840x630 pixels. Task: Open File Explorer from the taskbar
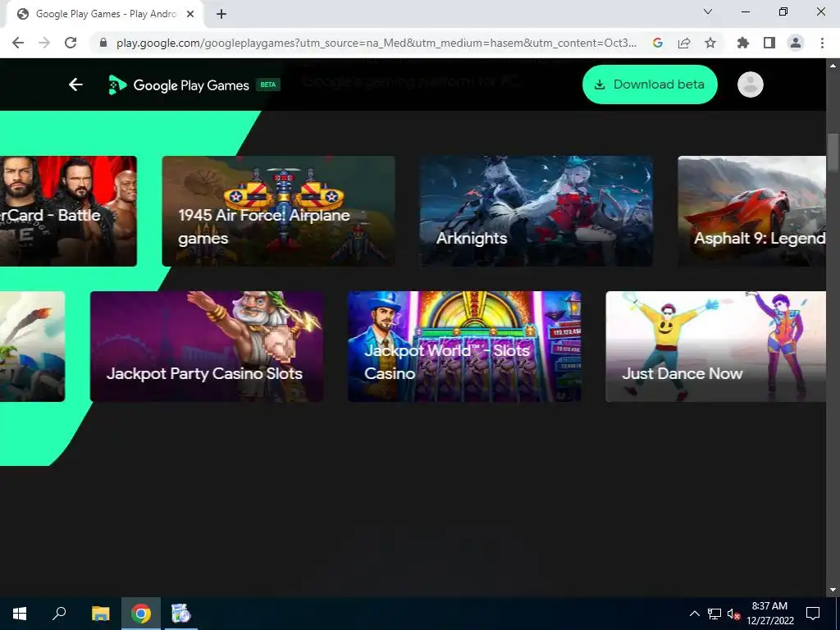pos(100,614)
